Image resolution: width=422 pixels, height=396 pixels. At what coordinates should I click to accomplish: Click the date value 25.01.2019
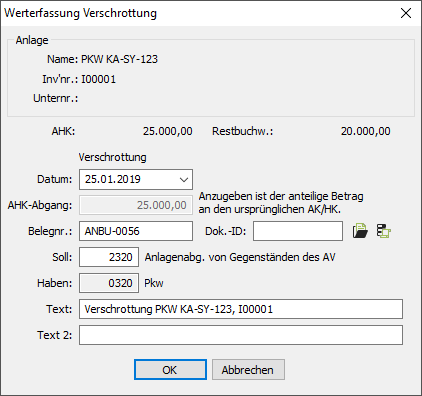(x=113, y=179)
